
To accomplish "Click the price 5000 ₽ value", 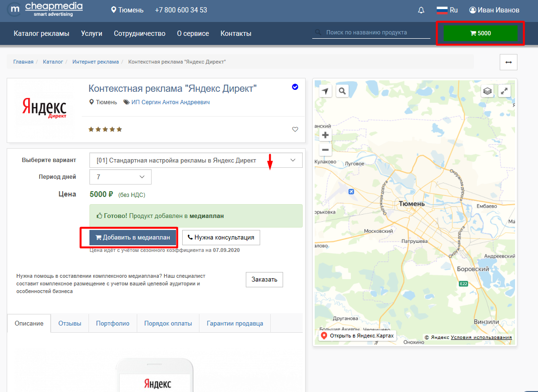I will (x=101, y=195).
